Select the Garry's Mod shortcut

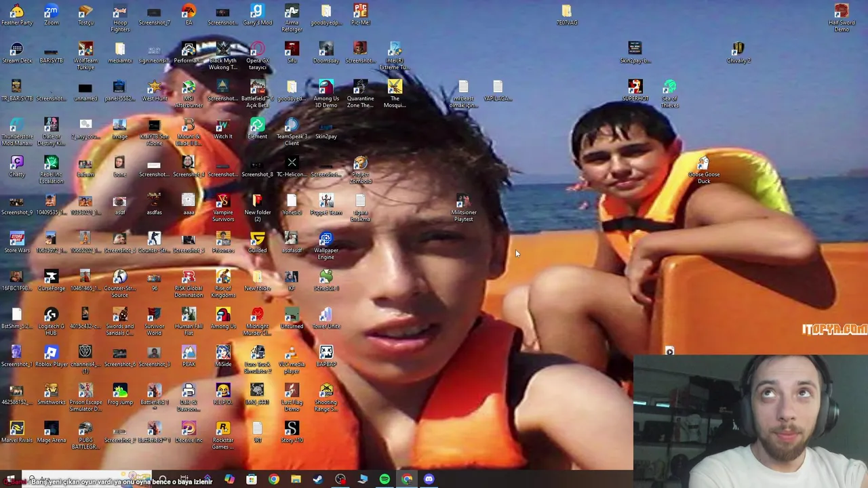pos(257,15)
